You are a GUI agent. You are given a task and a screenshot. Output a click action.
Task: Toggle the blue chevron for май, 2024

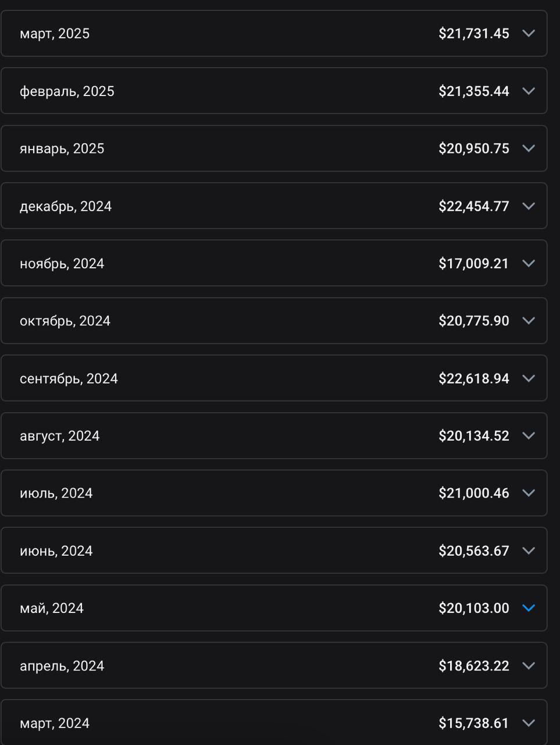tap(529, 608)
